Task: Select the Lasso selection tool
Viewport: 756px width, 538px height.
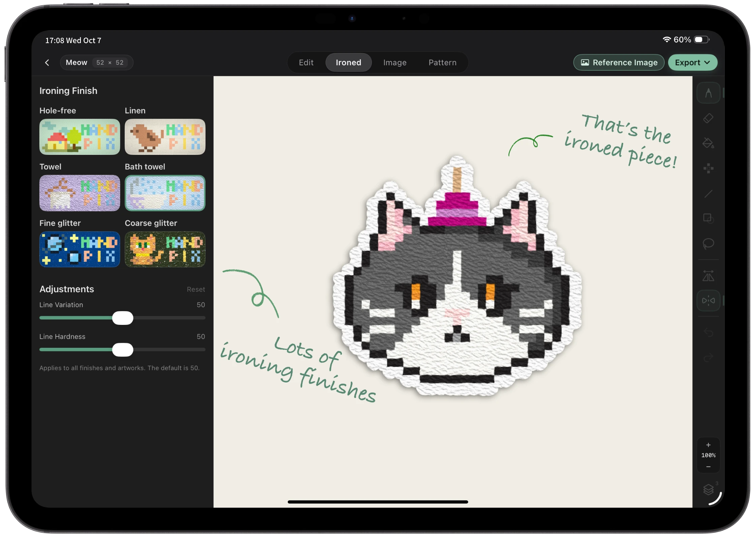Action: tap(708, 243)
